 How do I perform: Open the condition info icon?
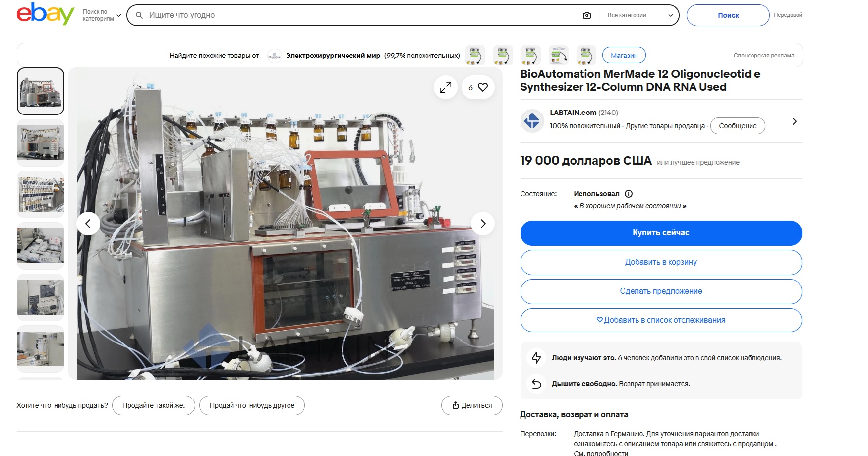(629, 194)
